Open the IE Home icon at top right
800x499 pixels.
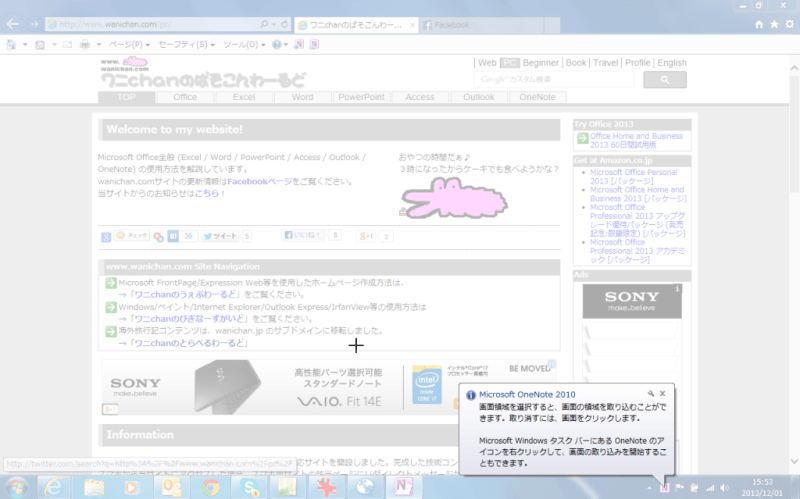coord(759,24)
